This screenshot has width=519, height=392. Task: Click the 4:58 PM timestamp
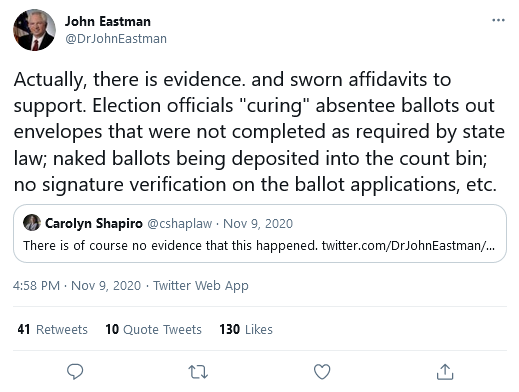click(x=36, y=286)
